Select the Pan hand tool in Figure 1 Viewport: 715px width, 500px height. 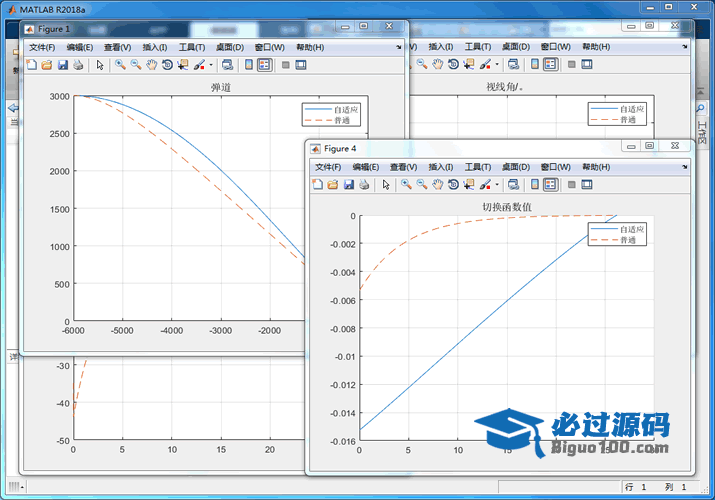(x=151, y=65)
